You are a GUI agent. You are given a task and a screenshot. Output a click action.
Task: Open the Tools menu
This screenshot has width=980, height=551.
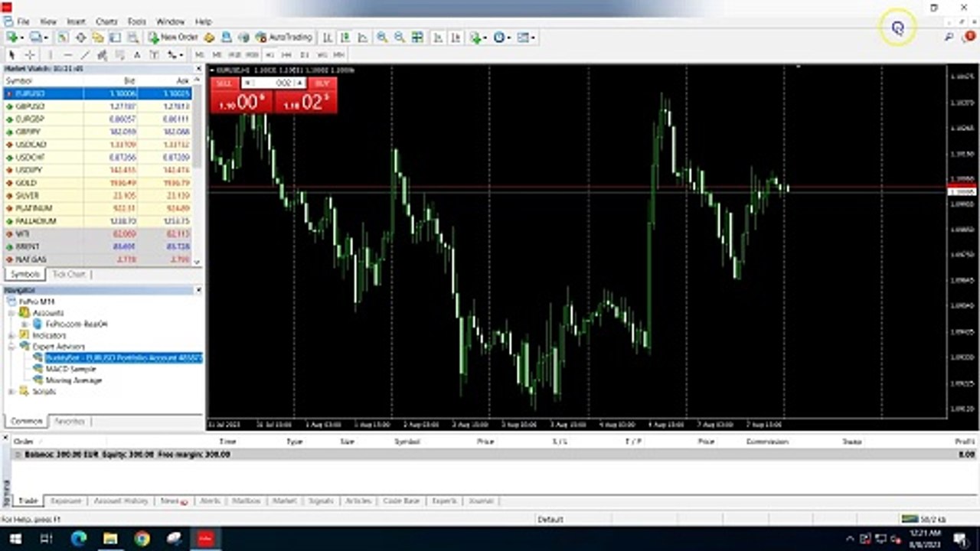tap(136, 21)
